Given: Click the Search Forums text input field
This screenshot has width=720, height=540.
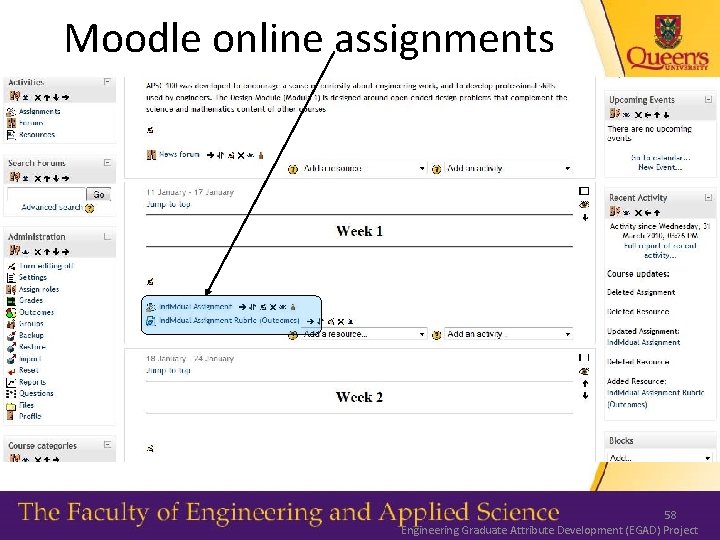Looking at the screenshot, I should (x=47, y=195).
